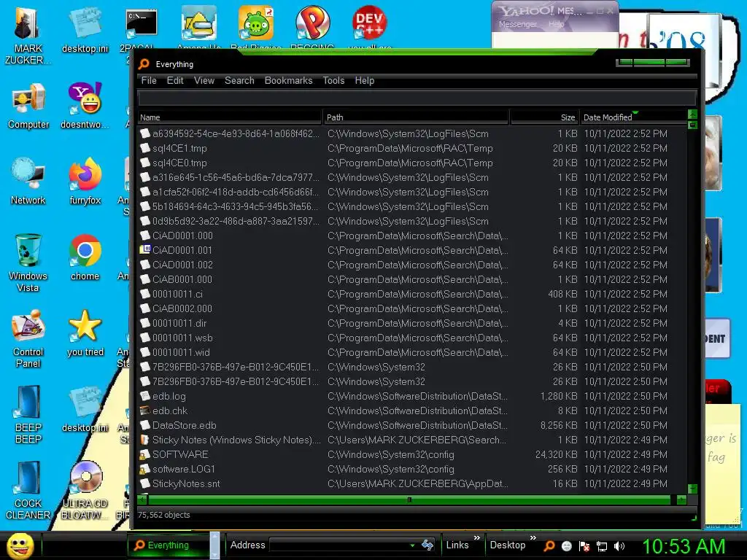The image size is (747, 560).
Task: Open the Address bar dropdown arrow
Action: point(412,545)
